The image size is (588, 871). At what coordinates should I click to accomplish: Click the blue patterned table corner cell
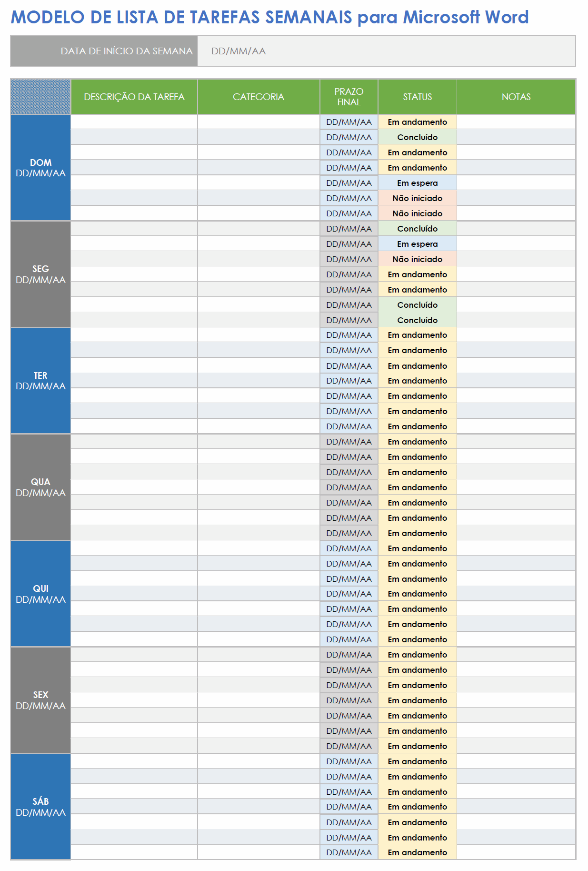(40, 97)
